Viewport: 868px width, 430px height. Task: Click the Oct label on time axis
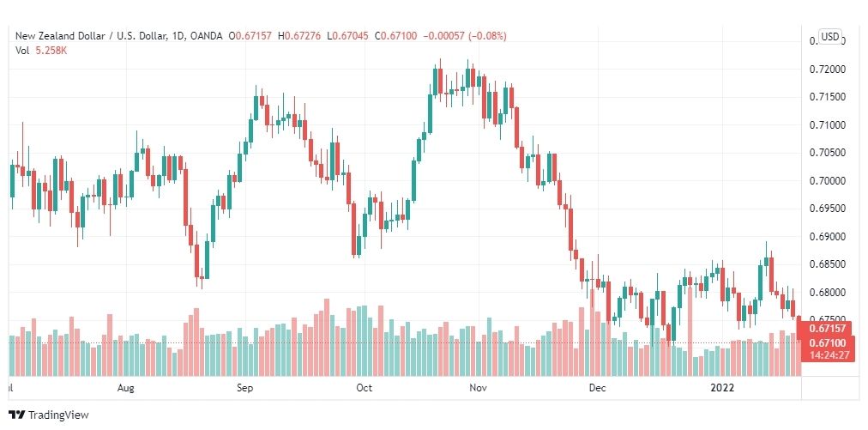point(365,388)
